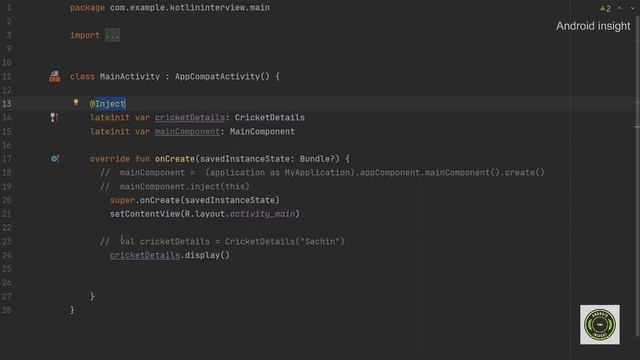Click the class gutter icon beside MainActivity
The width and height of the screenshot is (640, 360).
54,76
